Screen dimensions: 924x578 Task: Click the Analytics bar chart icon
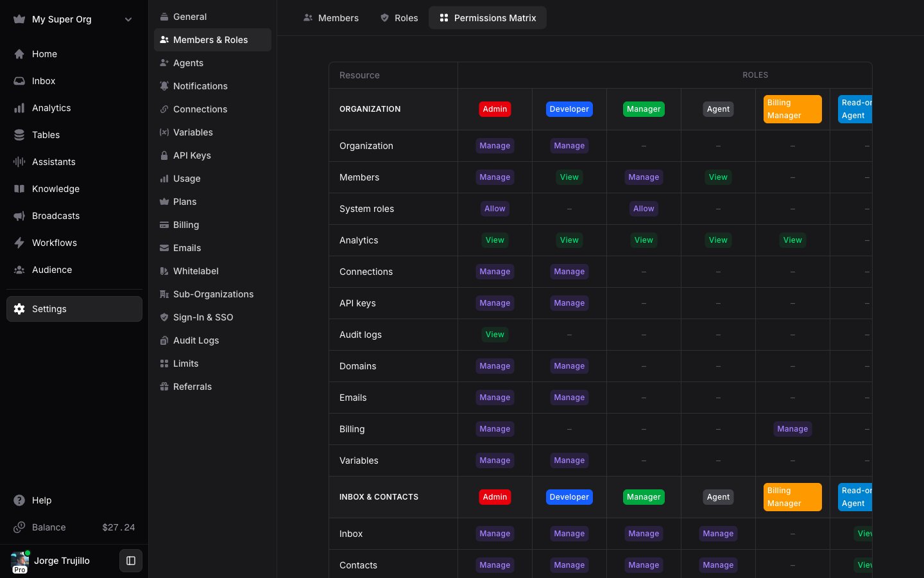[19, 108]
